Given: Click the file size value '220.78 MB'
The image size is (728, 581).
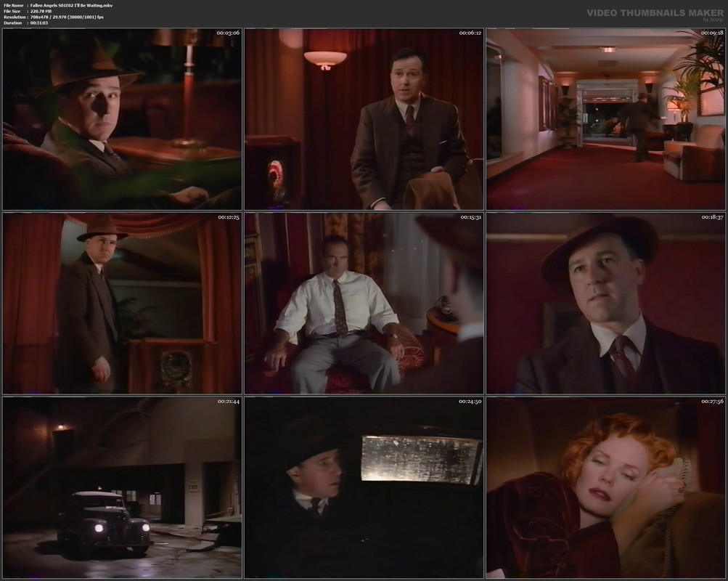Looking at the screenshot, I should pyautogui.click(x=41, y=11).
